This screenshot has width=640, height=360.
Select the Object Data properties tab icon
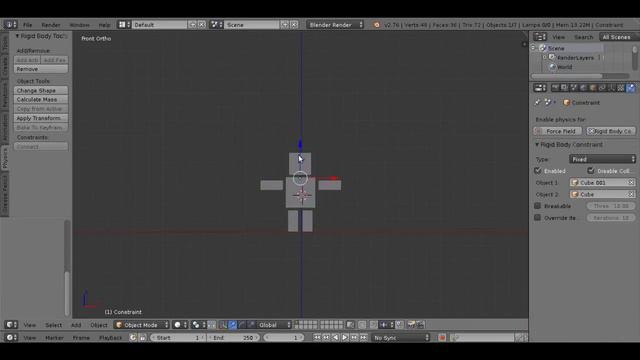point(611,88)
